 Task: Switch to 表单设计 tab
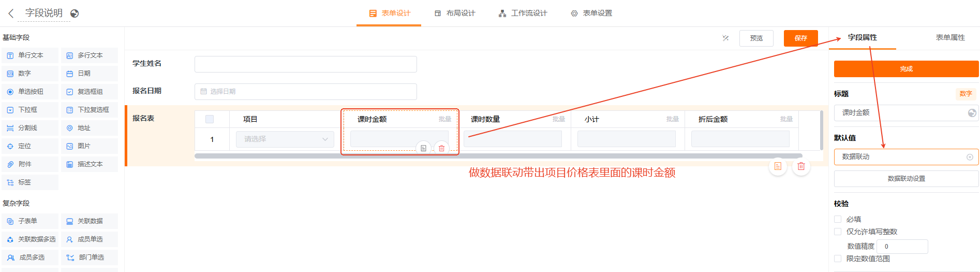click(x=389, y=13)
